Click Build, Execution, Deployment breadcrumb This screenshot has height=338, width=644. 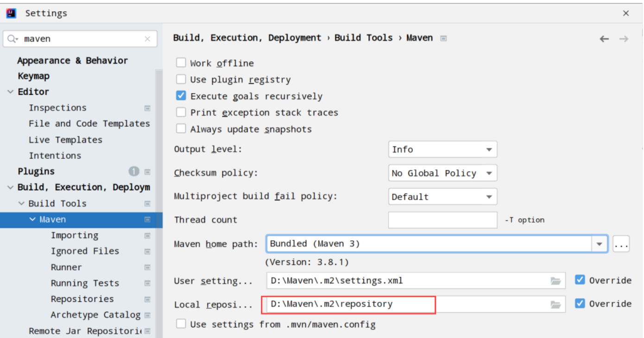247,38
